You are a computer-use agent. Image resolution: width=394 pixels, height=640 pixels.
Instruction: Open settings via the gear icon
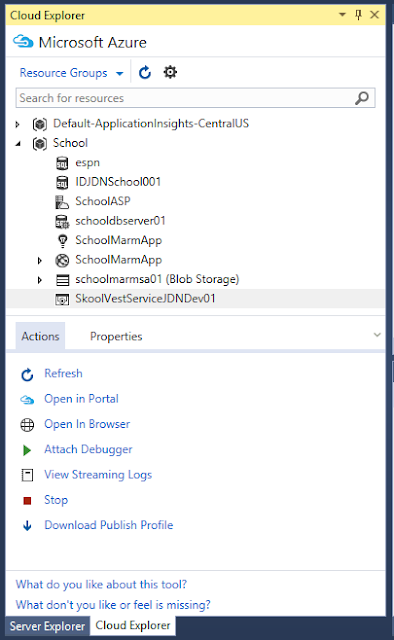(170, 72)
